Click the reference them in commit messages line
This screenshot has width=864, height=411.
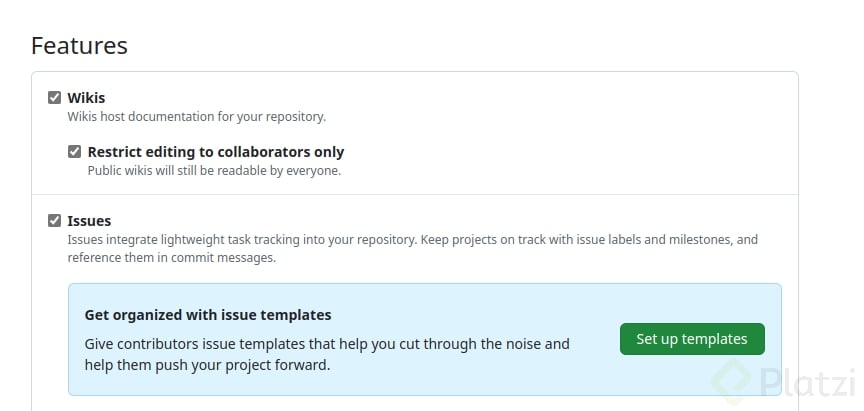(x=171, y=257)
